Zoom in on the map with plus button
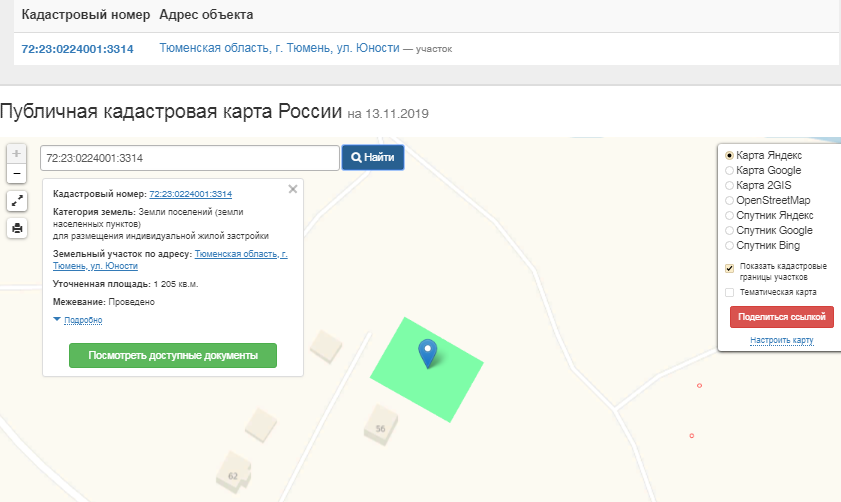This screenshot has height=502, width=841. [17, 154]
